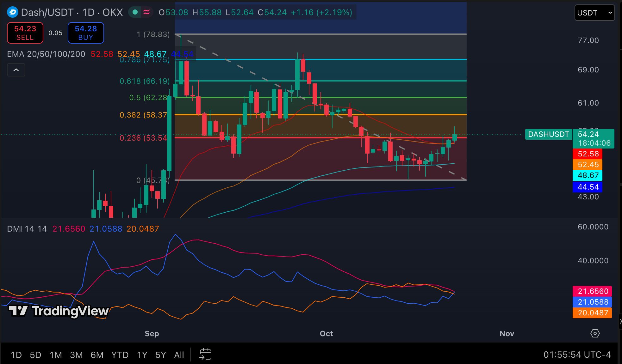622x364 pixels.
Task: Collapse the indicator legend with chevron
Action: click(x=16, y=70)
